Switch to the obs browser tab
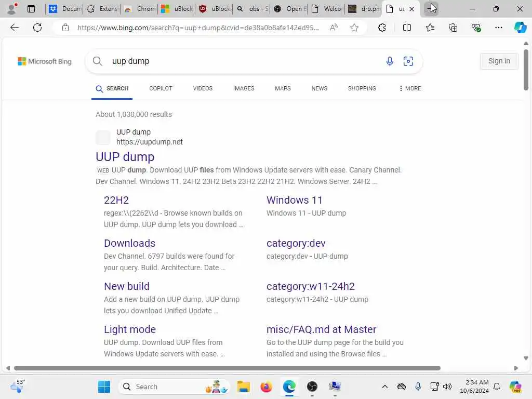The height and width of the screenshot is (399, 532). tap(251, 9)
